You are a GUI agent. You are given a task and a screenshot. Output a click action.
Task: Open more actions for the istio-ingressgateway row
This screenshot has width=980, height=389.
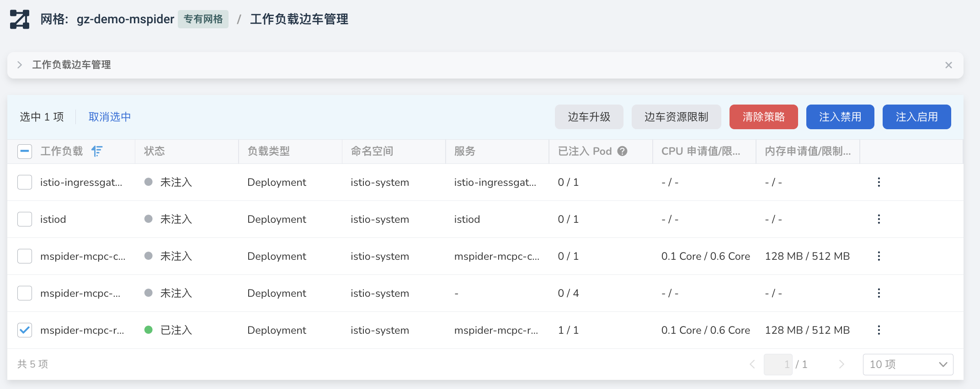(x=879, y=182)
